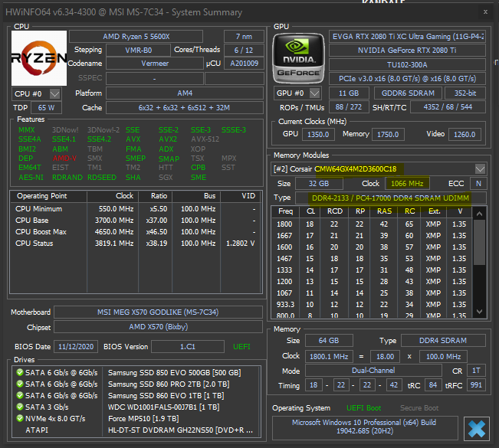499x448 pixels.
Task: Click the BIOS date 11/12/2020 field
Action: (76, 347)
